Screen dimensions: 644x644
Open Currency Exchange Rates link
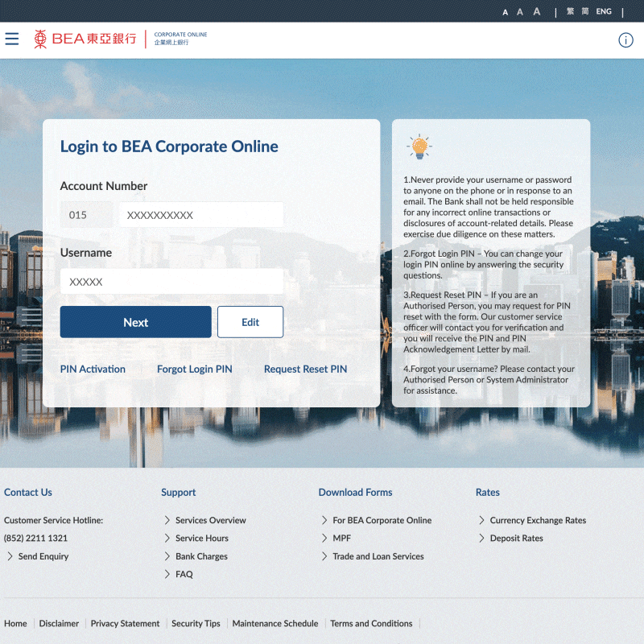[538, 520]
